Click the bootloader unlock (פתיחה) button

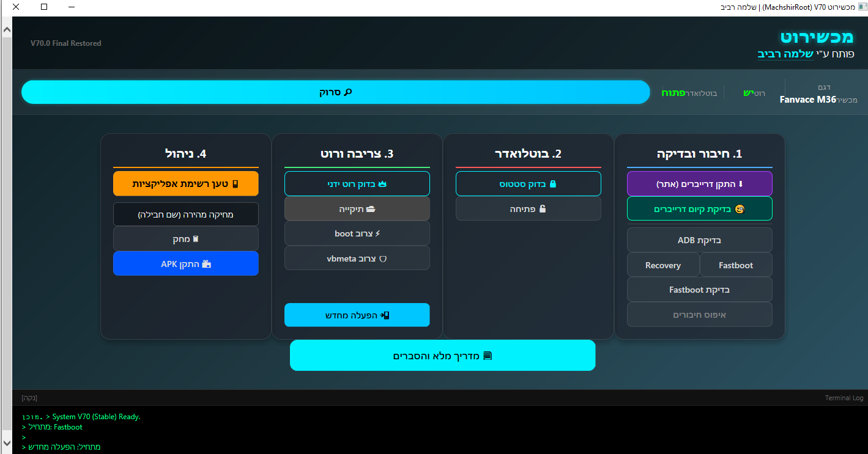(528, 209)
